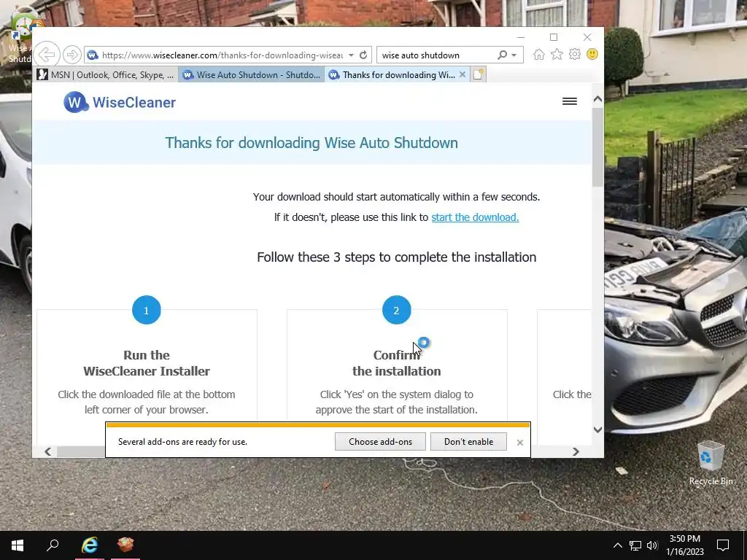Image resolution: width=747 pixels, height=560 pixels.
Task: Switch to Wise Auto Shutdown tab
Action: tap(252, 75)
